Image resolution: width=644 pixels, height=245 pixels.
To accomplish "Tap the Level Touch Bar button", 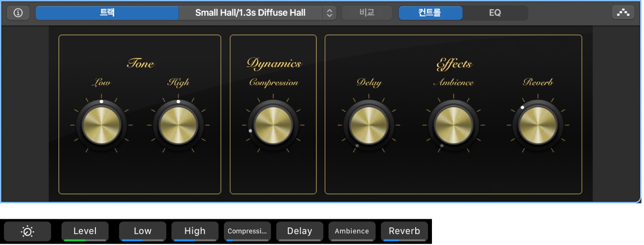I will click(x=85, y=231).
